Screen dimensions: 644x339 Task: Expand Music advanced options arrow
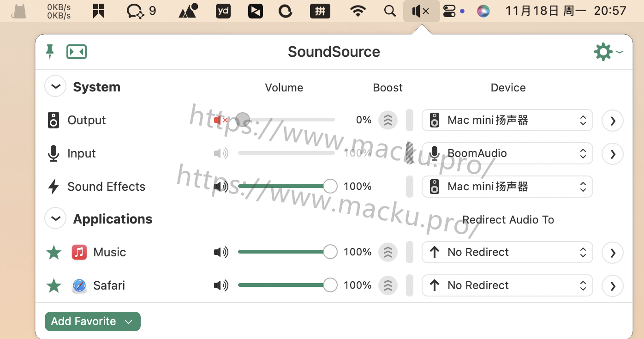[613, 253]
